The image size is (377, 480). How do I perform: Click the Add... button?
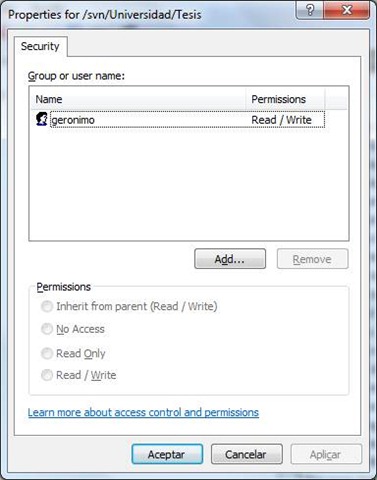click(230, 259)
